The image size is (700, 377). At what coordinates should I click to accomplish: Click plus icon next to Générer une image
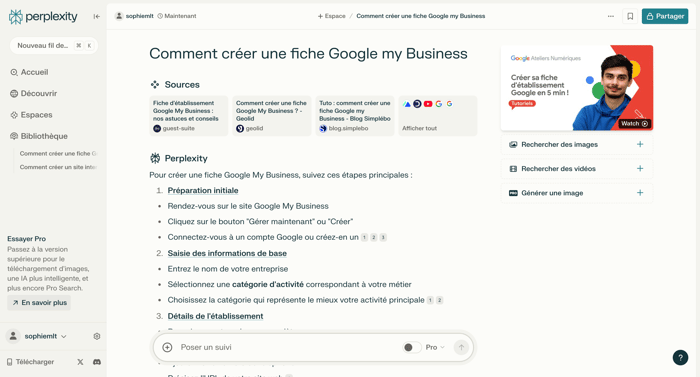[640, 193]
